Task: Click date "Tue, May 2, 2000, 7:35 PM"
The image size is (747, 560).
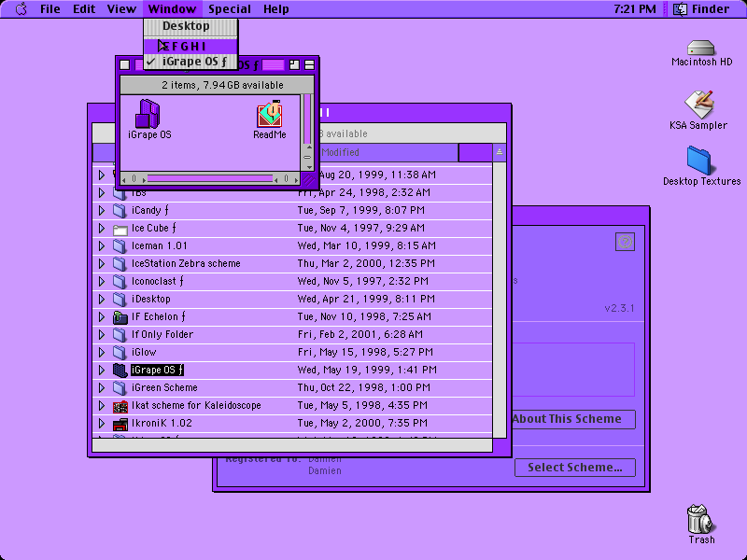Action: point(362,424)
